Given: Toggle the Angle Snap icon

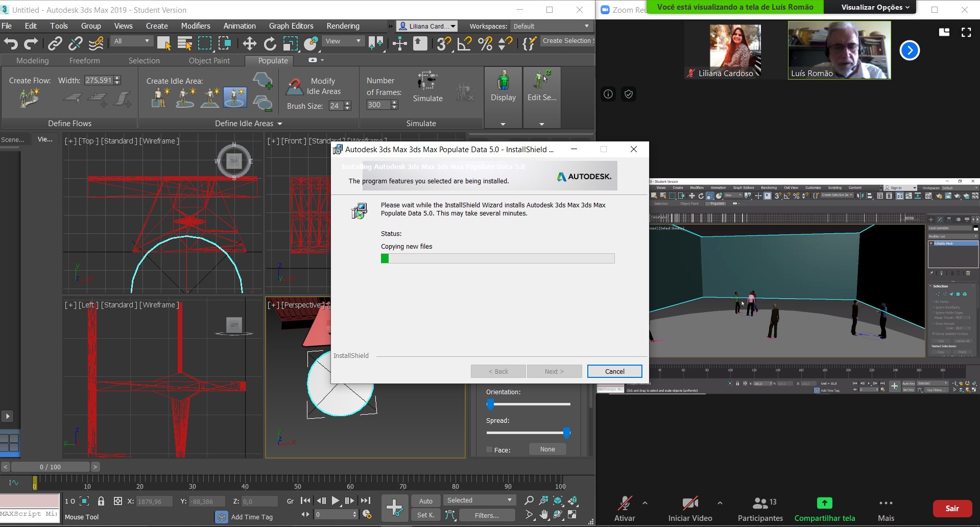Looking at the screenshot, I should 464,44.
